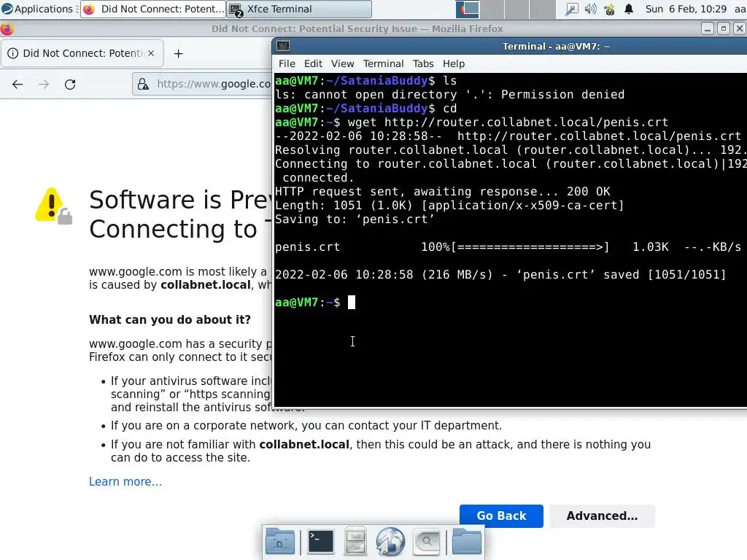Go back using Firefox back arrow
The image size is (747, 560).
tap(18, 85)
